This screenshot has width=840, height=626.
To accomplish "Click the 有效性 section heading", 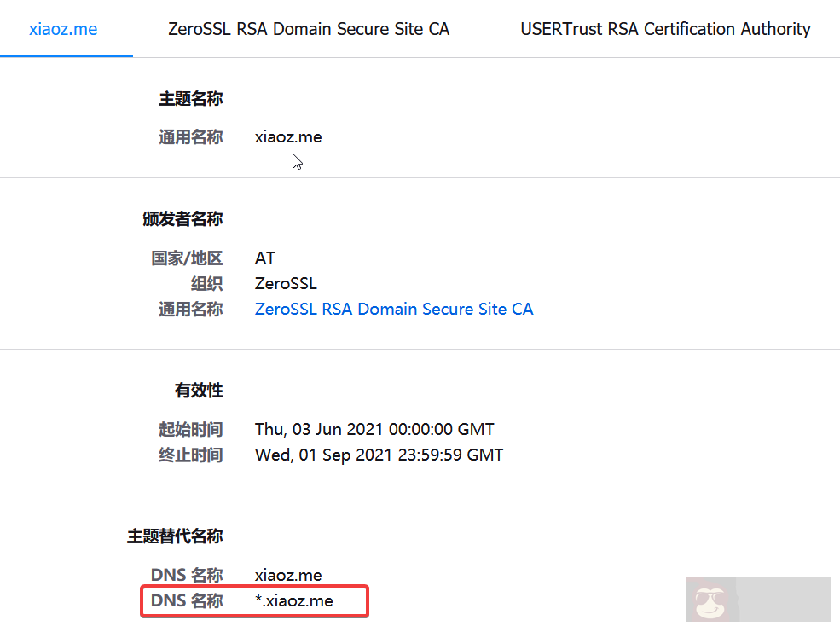I will coord(199,391).
